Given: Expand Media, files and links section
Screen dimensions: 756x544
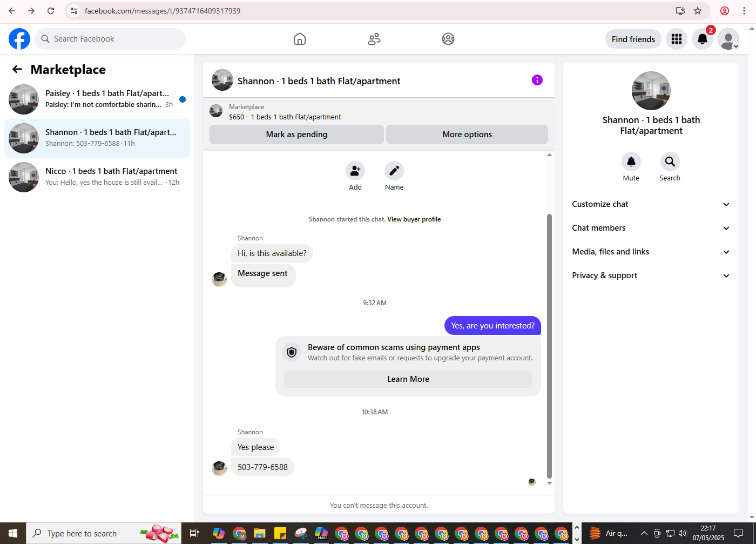Looking at the screenshot, I should point(651,252).
